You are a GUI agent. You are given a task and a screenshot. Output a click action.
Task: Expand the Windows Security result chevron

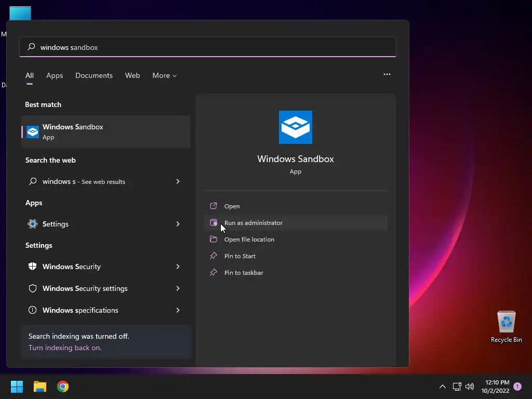[178, 267]
